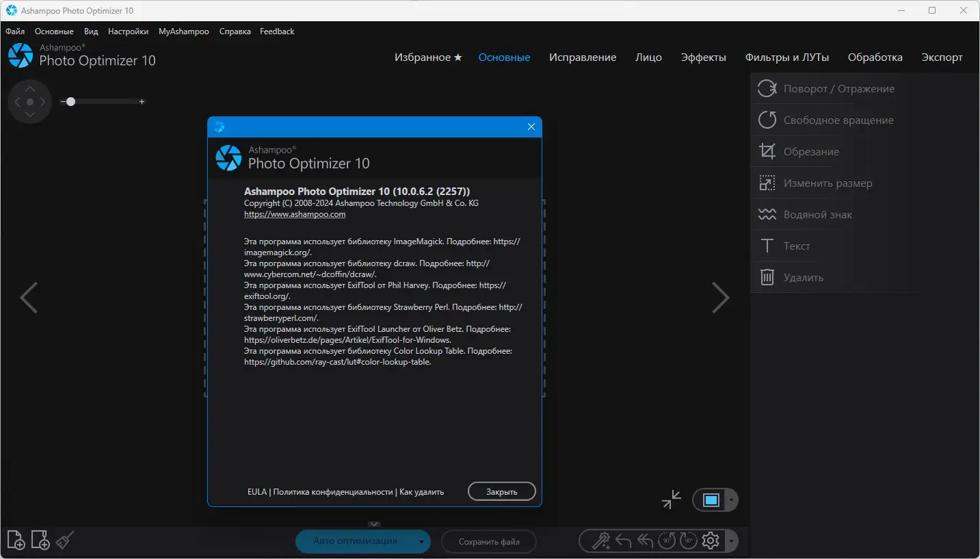Viewport: 980px width, 559px height.
Task: Click the zoom in plus icon
Action: coord(142,101)
